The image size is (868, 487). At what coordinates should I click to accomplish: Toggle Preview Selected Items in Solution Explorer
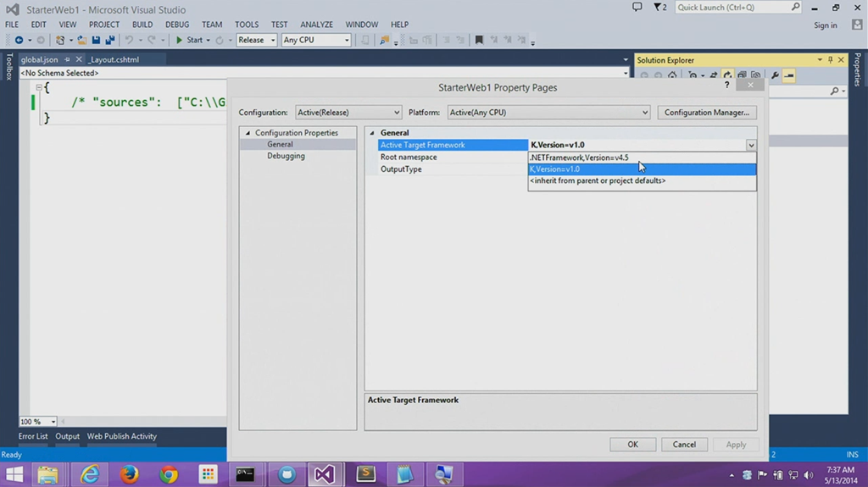(x=789, y=75)
